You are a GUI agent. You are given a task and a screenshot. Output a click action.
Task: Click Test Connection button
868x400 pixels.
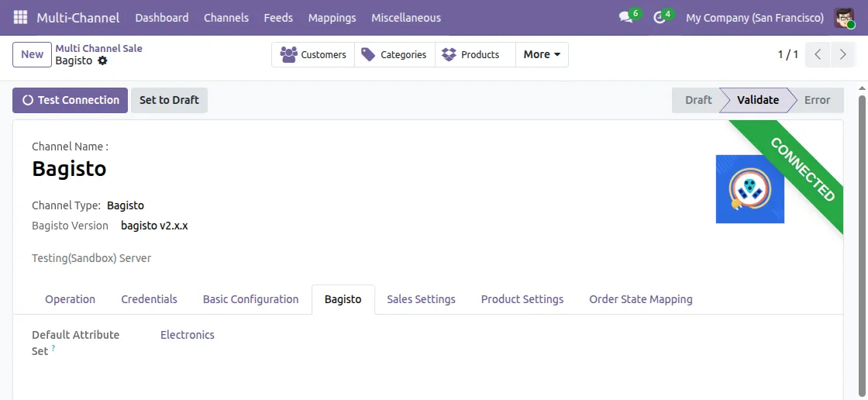click(71, 100)
